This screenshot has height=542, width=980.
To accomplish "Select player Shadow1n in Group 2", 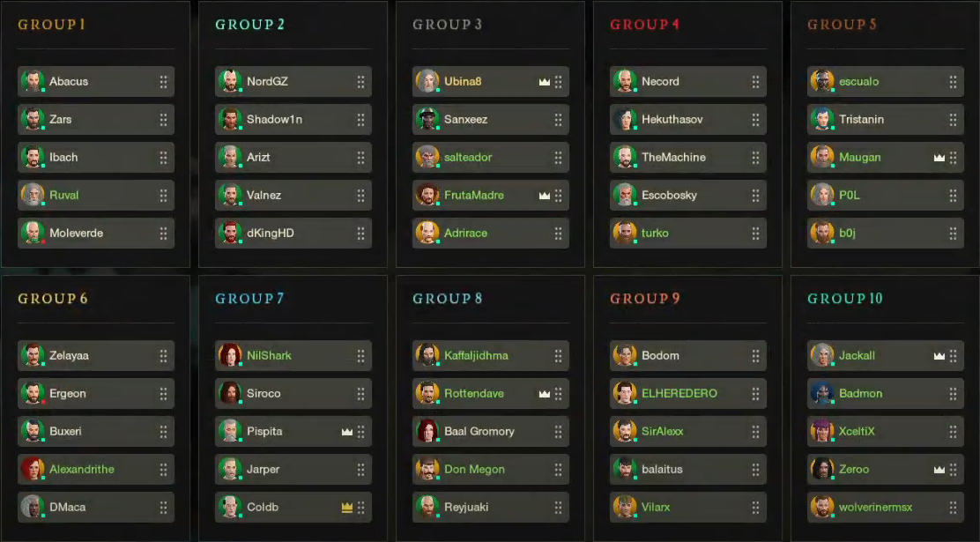I will pos(274,120).
